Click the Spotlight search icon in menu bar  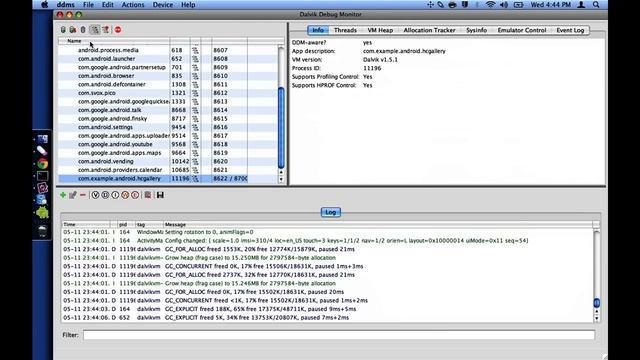(596, 5)
